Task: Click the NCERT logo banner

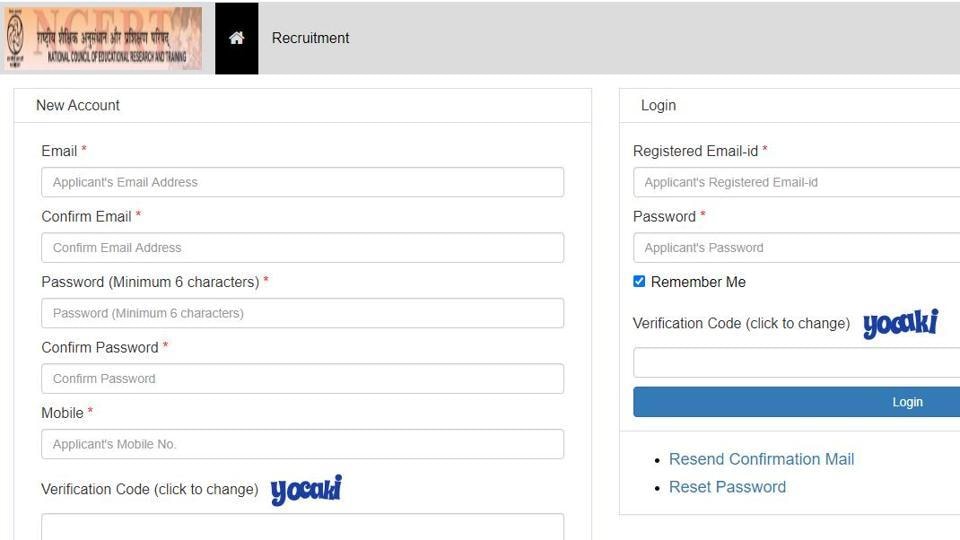Action: coord(103,38)
